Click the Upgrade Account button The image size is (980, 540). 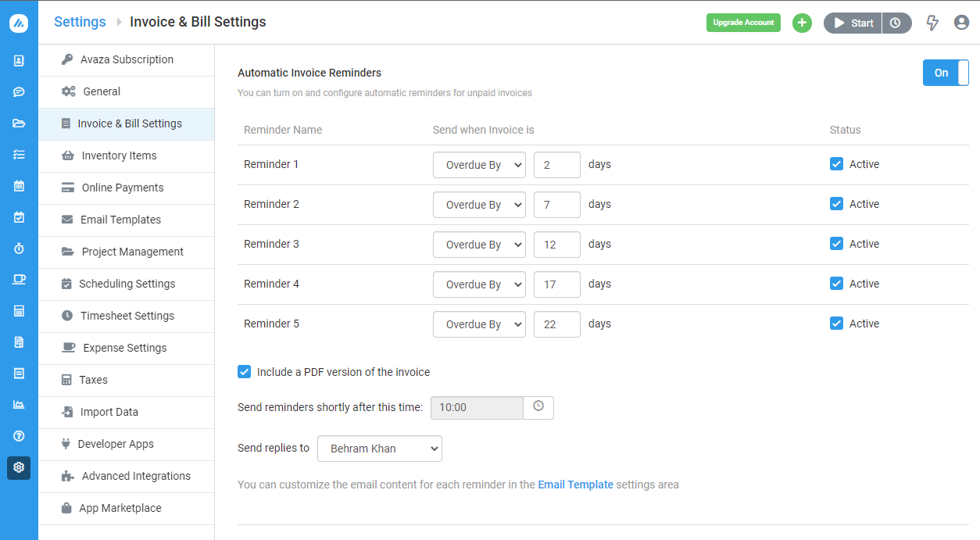(x=743, y=23)
